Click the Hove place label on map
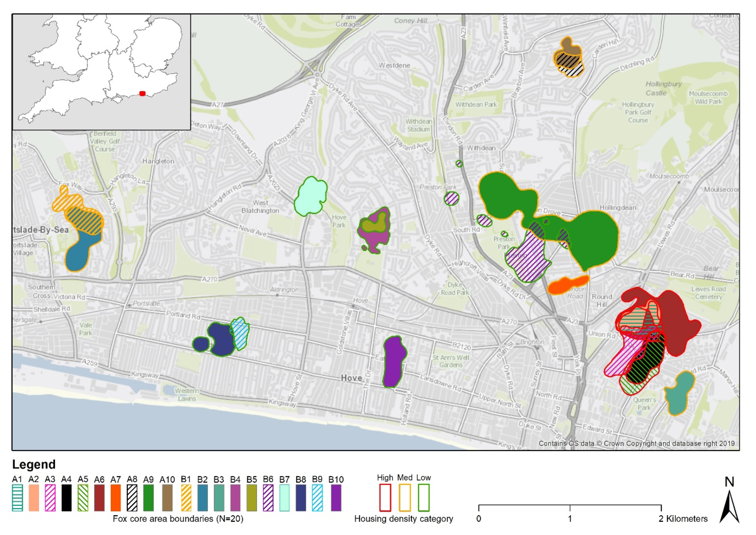This screenshot has width=756, height=535. (x=351, y=378)
